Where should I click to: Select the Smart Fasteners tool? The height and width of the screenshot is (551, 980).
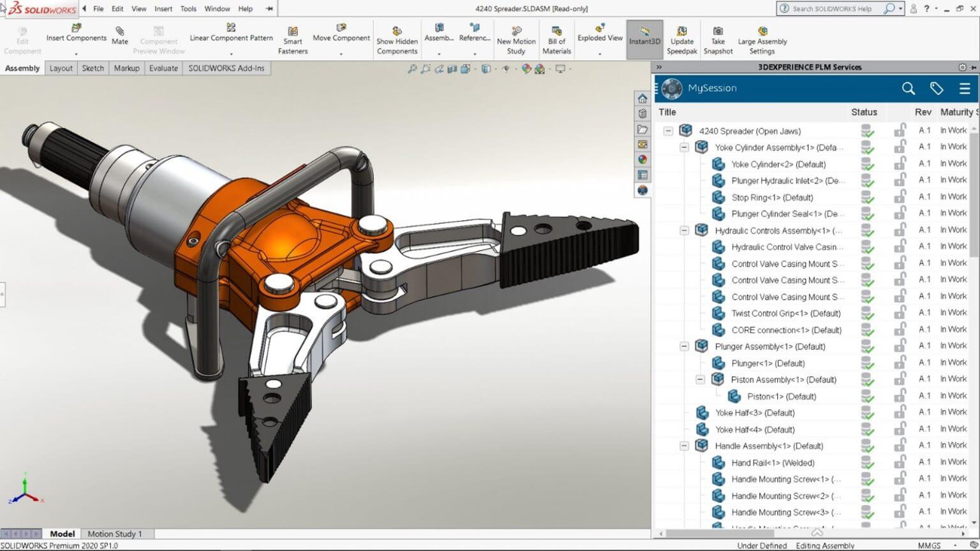292,38
